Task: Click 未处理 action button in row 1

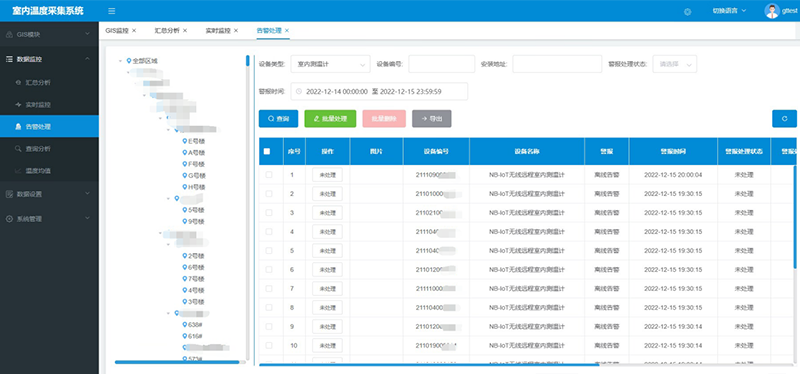Action: tap(327, 175)
